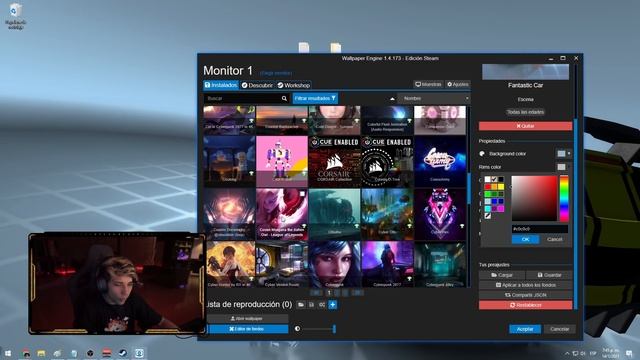Select the pink robot wallpaper thumbnail
Image resolution: width=640 pixels, height=360 pixels.
point(282,161)
